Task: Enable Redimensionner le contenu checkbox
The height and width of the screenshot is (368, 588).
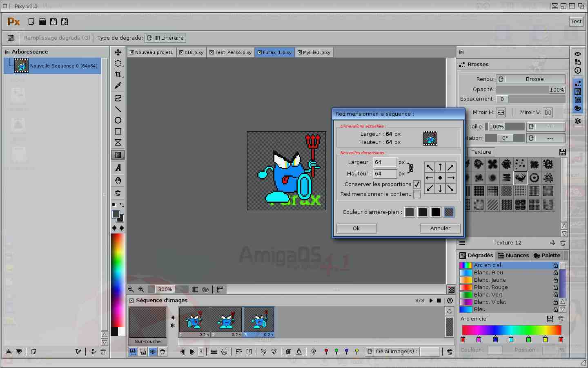Action: (x=416, y=194)
